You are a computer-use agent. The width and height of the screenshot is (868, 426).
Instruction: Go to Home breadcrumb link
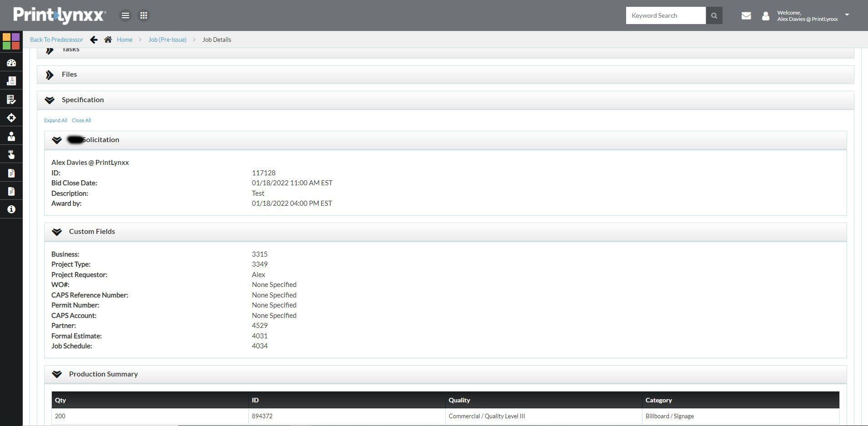coord(125,40)
